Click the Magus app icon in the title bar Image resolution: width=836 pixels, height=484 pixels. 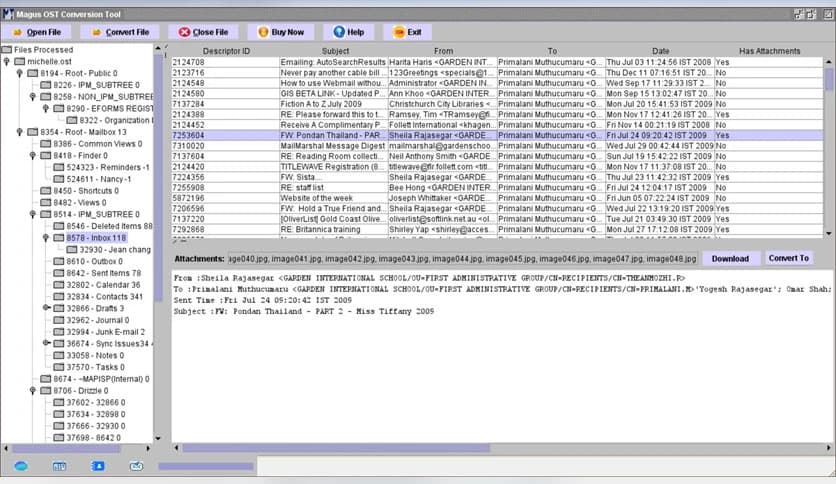[x=8, y=14]
